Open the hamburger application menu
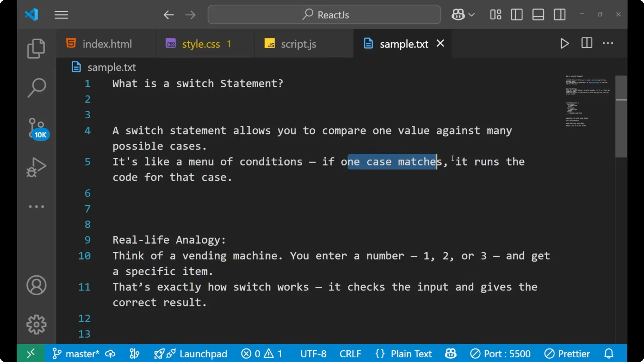This screenshot has height=362, width=644. [x=61, y=14]
